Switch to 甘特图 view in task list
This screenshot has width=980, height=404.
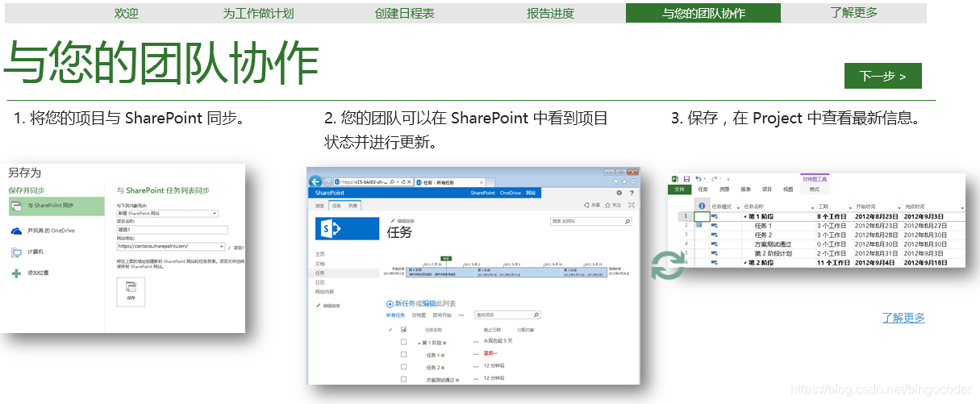419,315
